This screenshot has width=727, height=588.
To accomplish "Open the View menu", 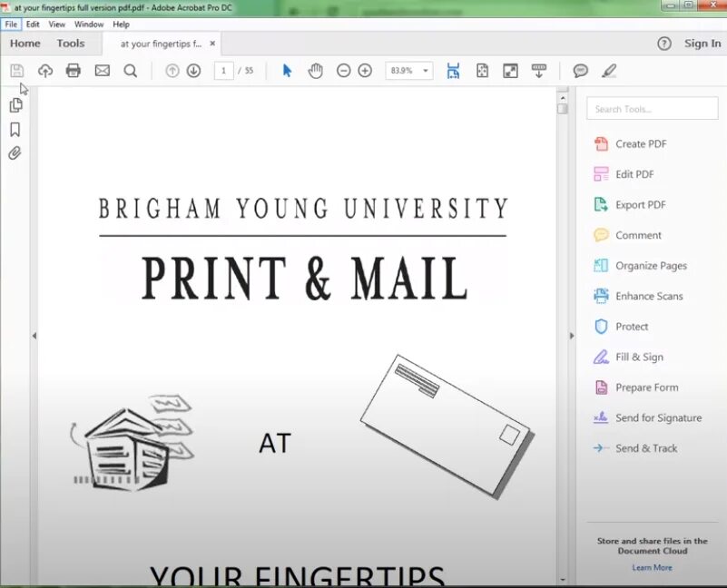I will pos(56,24).
